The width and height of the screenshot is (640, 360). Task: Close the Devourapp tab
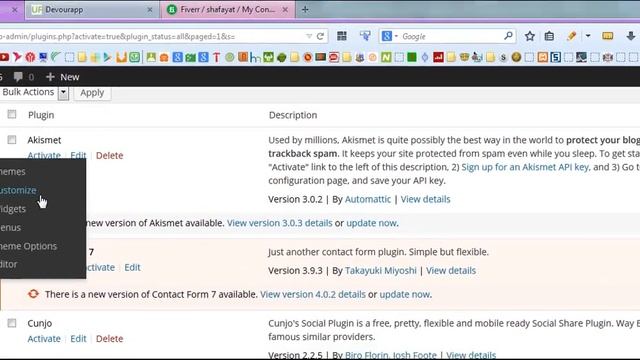pos(150,9)
